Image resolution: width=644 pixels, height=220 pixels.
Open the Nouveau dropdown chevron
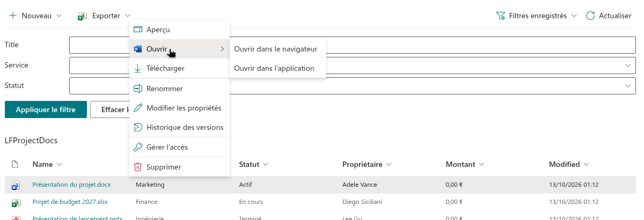59,16
